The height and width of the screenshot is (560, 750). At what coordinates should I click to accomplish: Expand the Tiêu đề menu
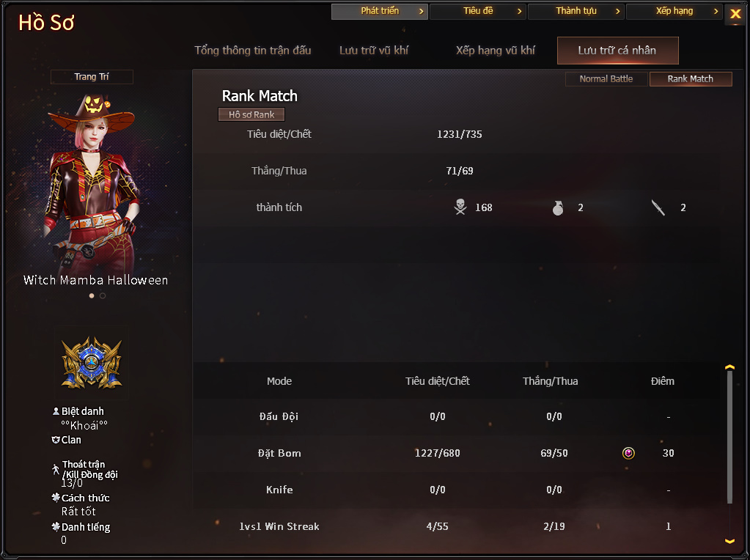click(x=478, y=11)
